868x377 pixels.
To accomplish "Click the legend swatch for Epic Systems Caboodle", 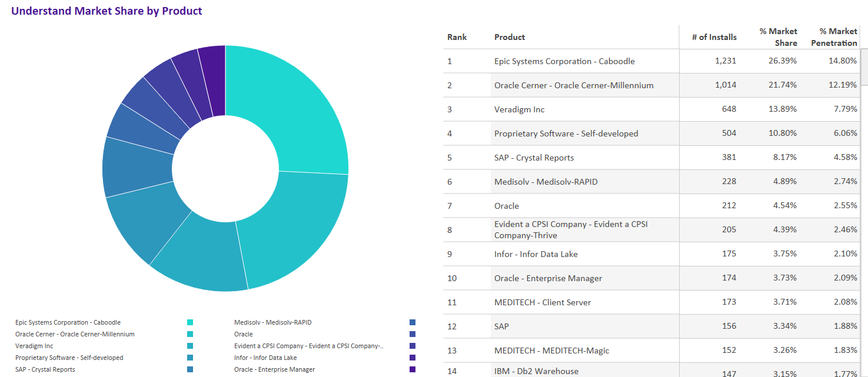I will 189,322.
